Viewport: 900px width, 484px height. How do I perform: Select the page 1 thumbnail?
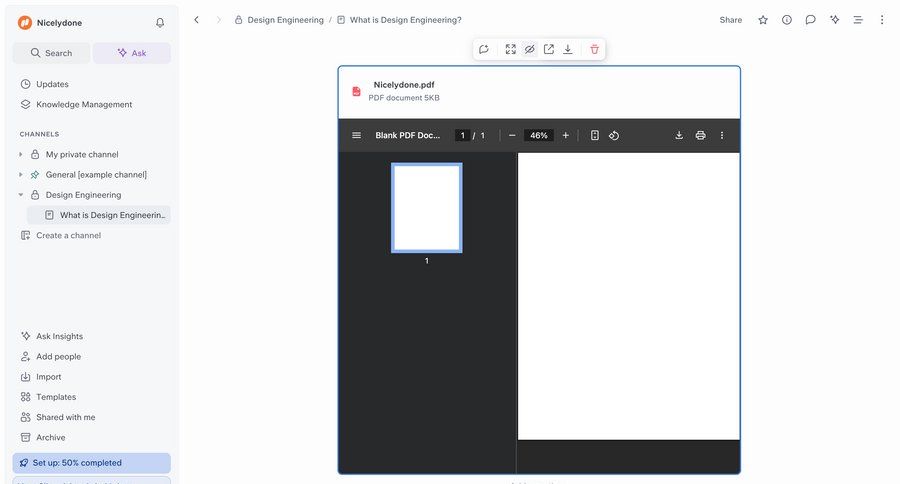pyautogui.click(x=426, y=208)
